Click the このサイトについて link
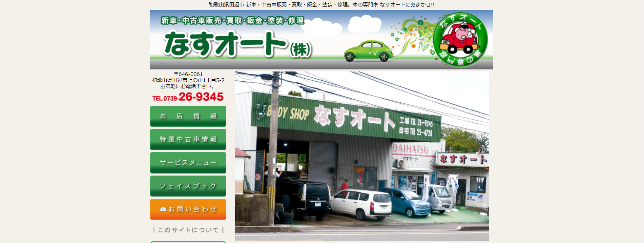 (188, 230)
